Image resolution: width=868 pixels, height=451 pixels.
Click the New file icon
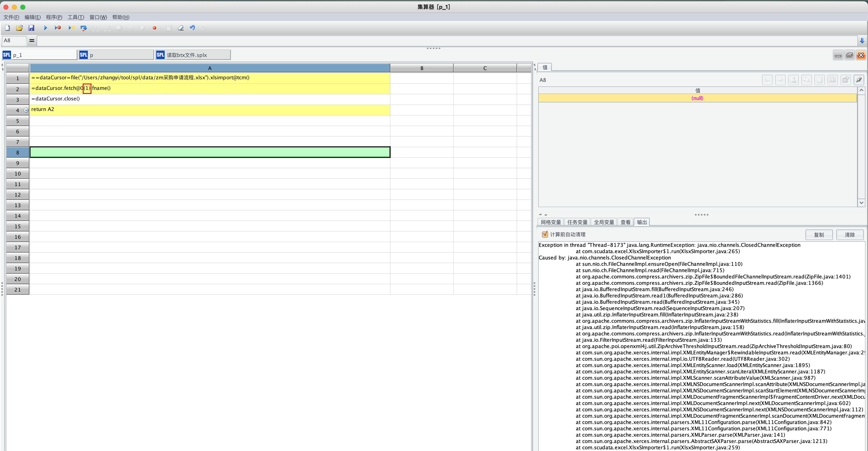7,28
